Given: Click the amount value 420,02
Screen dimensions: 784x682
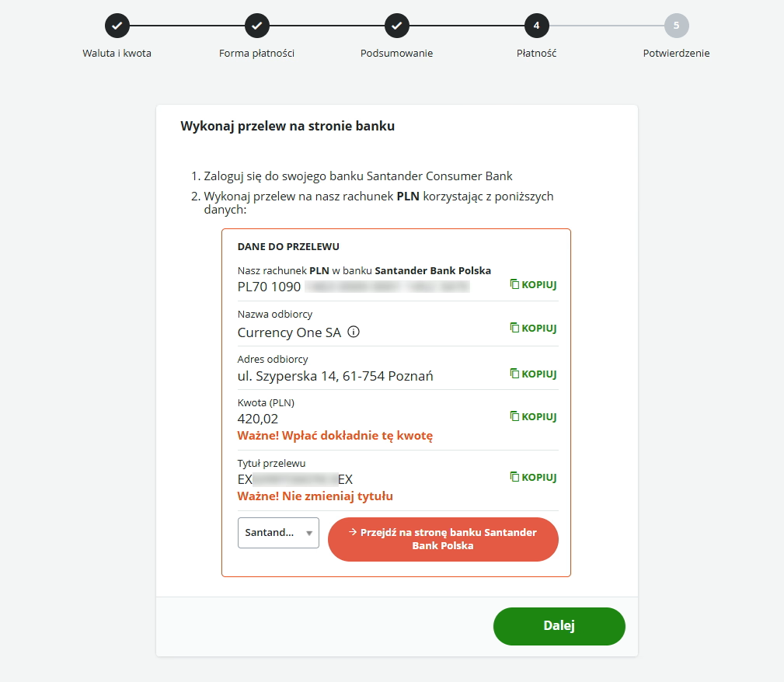Looking at the screenshot, I should tap(258, 419).
